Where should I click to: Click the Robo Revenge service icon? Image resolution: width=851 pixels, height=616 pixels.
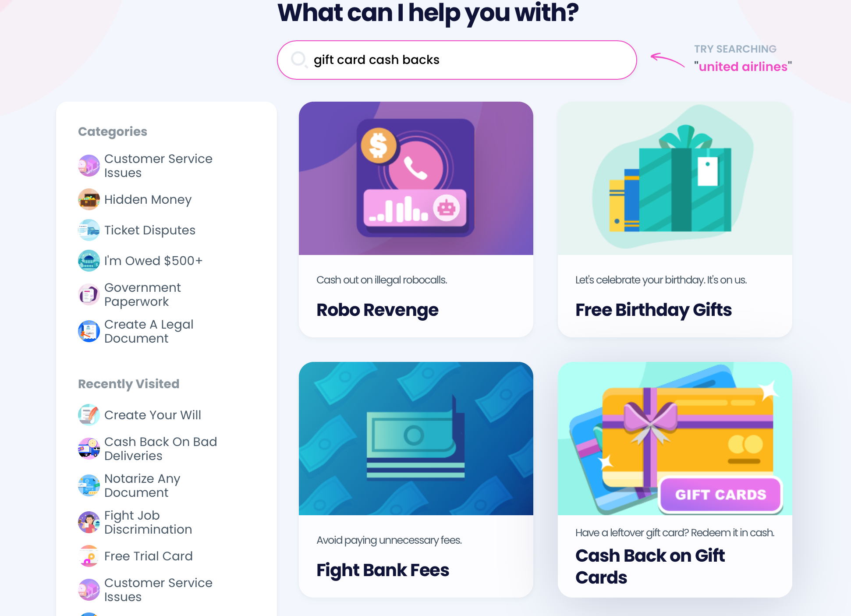pos(415,177)
